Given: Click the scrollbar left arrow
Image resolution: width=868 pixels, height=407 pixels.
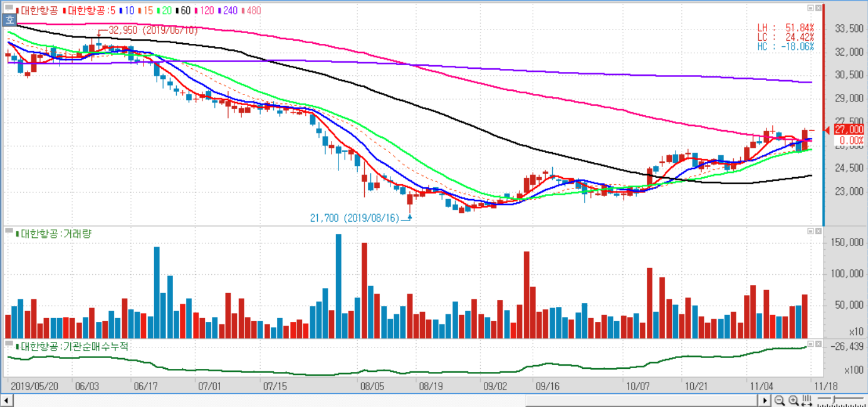Looking at the screenshot, I should pos(8,401).
